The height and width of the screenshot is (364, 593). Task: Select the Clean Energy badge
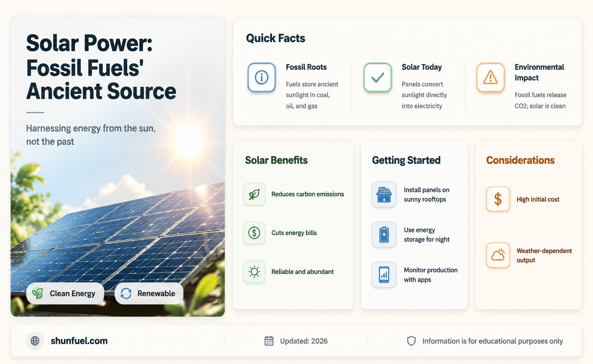click(65, 293)
